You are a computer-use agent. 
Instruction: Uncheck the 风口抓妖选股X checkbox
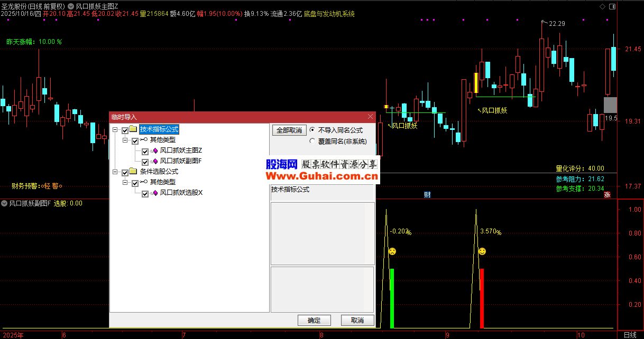pyautogui.click(x=145, y=193)
